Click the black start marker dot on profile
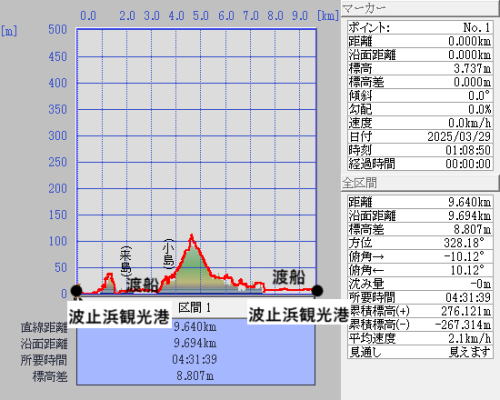Image resolution: width=500 pixels, height=400 pixels. 76,290
